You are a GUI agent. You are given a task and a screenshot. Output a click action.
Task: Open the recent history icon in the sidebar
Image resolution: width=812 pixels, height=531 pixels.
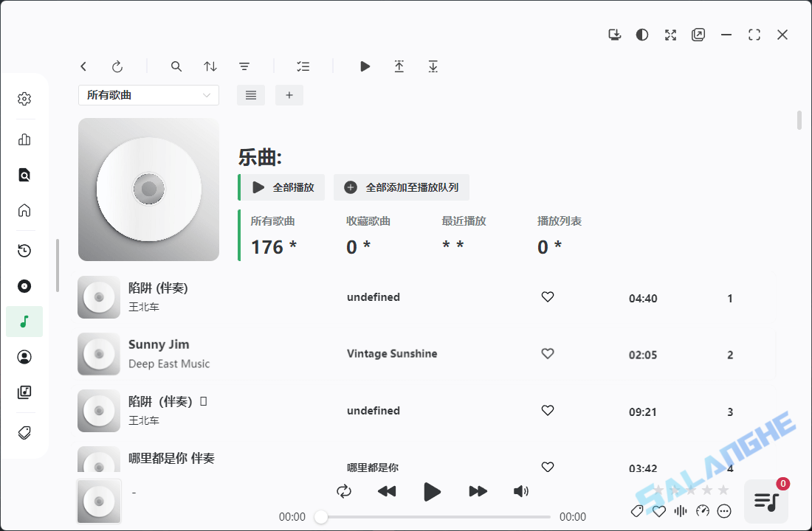point(24,250)
